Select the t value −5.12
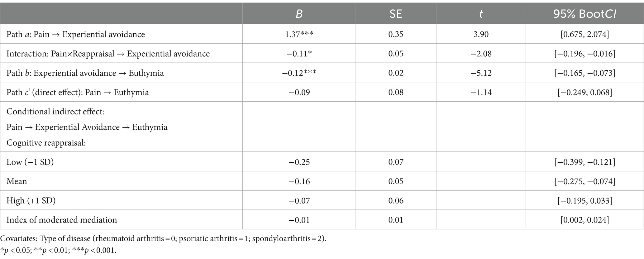The height and width of the screenshot is (259, 644). (481, 73)
